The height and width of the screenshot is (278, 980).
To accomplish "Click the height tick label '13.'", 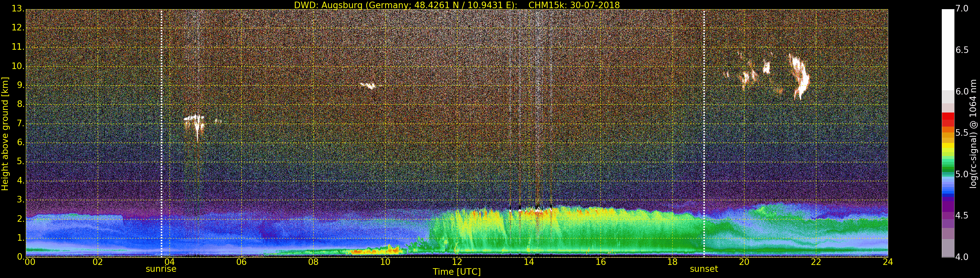I will [18, 9].
